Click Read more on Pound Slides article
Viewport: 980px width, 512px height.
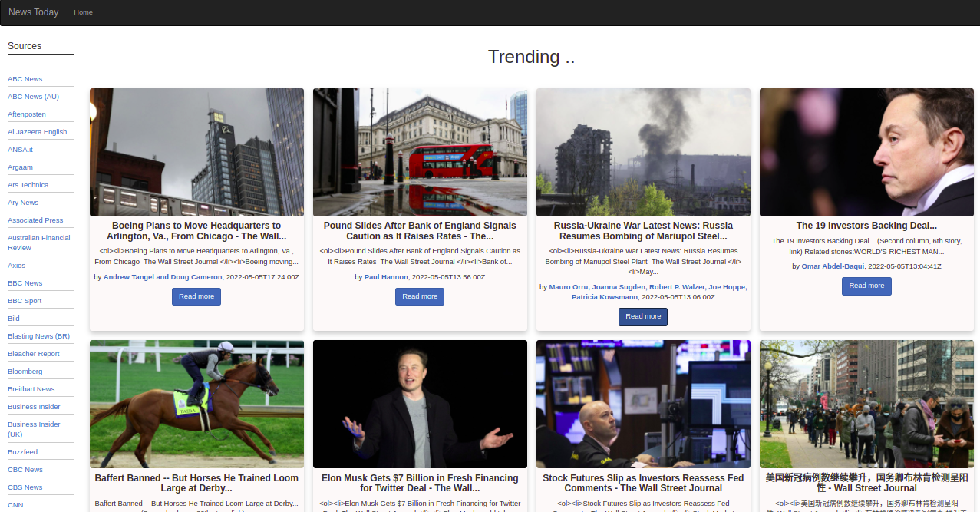(x=420, y=296)
